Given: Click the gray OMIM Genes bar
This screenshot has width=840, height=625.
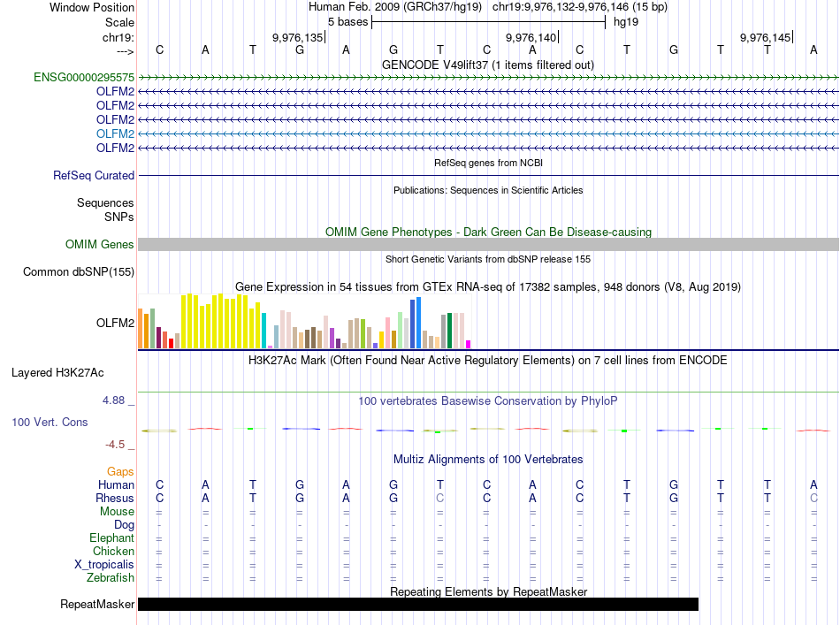Looking at the screenshot, I should click(489, 245).
